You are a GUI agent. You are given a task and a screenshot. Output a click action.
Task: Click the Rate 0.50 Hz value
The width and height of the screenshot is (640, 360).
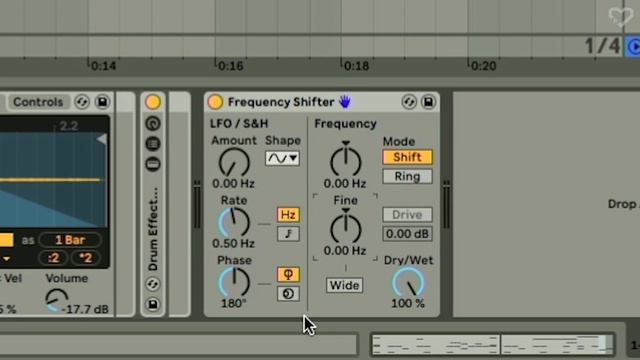(233, 244)
